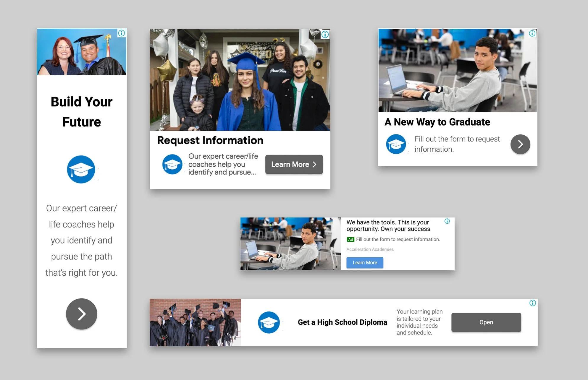Click the AdChoices info icon on Build Your Future ad

121,33
